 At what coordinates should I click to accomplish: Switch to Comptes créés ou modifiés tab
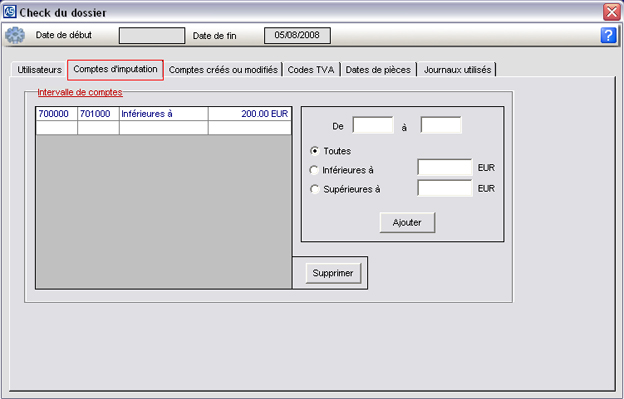point(223,70)
